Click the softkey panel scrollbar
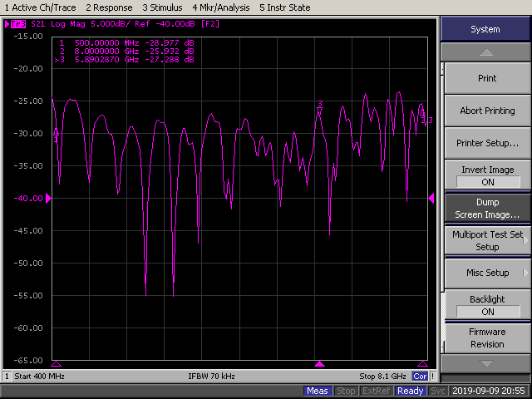 (442, 208)
